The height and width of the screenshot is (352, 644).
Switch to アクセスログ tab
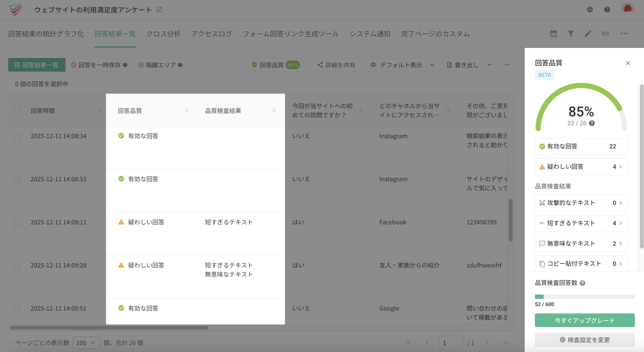[x=211, y=34]
